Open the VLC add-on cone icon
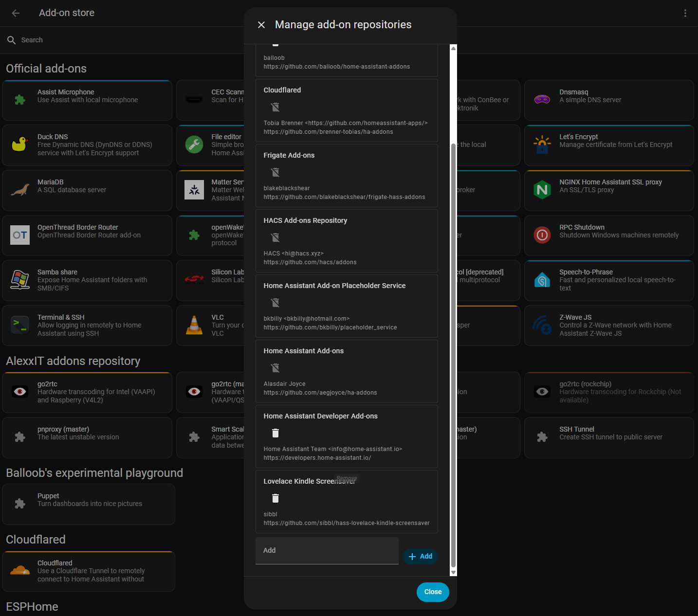The image size is (698, 616). 194,325
